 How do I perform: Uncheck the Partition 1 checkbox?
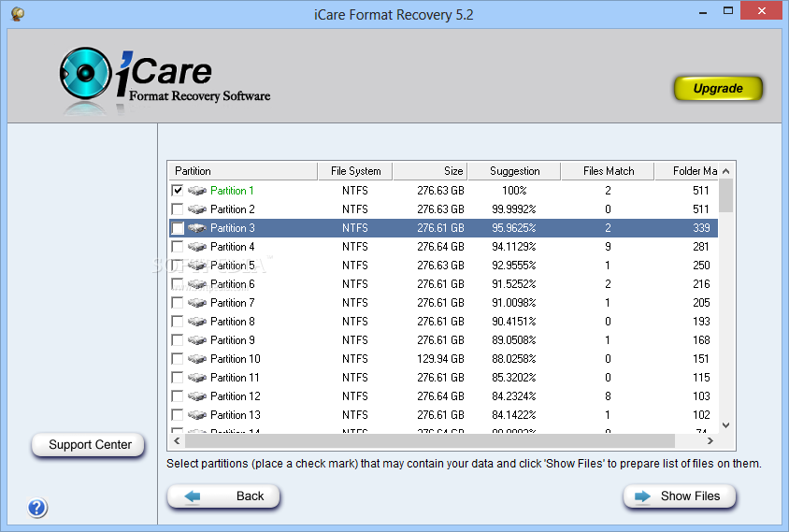[x=177, y=190]
